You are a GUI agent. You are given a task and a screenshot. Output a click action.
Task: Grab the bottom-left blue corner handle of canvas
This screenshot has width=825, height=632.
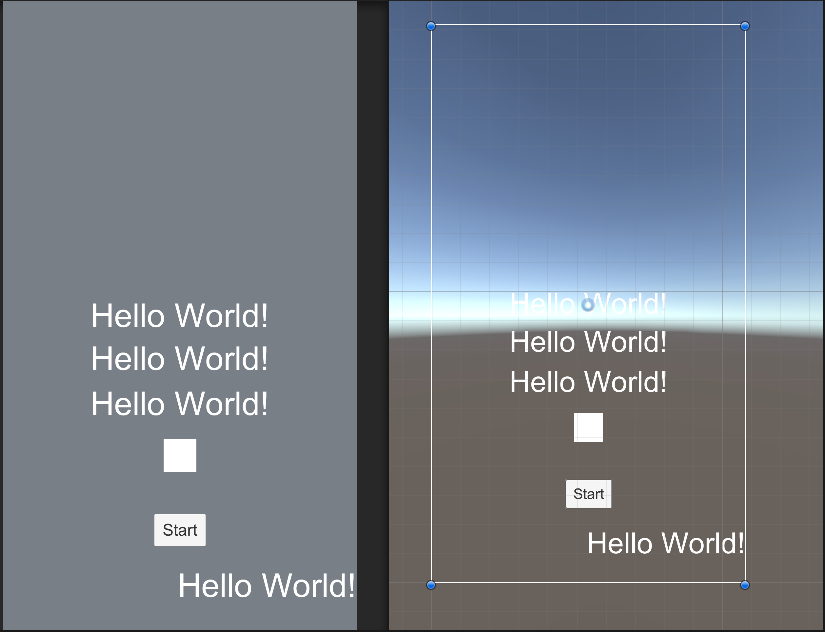431,585
